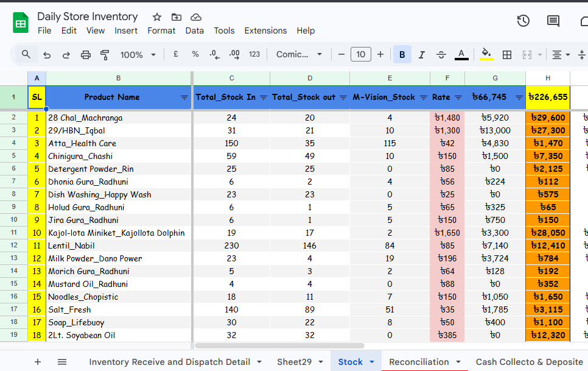The height and width of the screenshot is (371, 588).
Task: Open the Format menu
Action: point(161,30)
